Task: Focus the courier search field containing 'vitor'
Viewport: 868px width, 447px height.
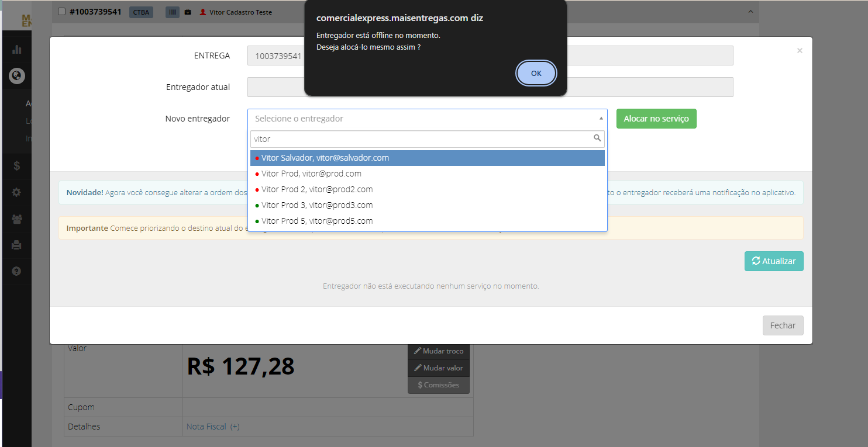Action: (428, 138)
